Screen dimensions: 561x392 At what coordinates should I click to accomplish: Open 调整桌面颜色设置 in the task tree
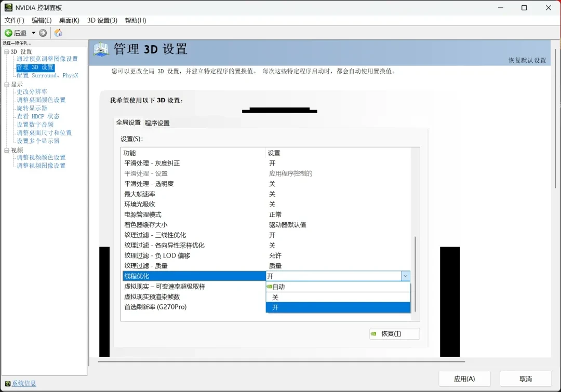(x=41, y=100)
